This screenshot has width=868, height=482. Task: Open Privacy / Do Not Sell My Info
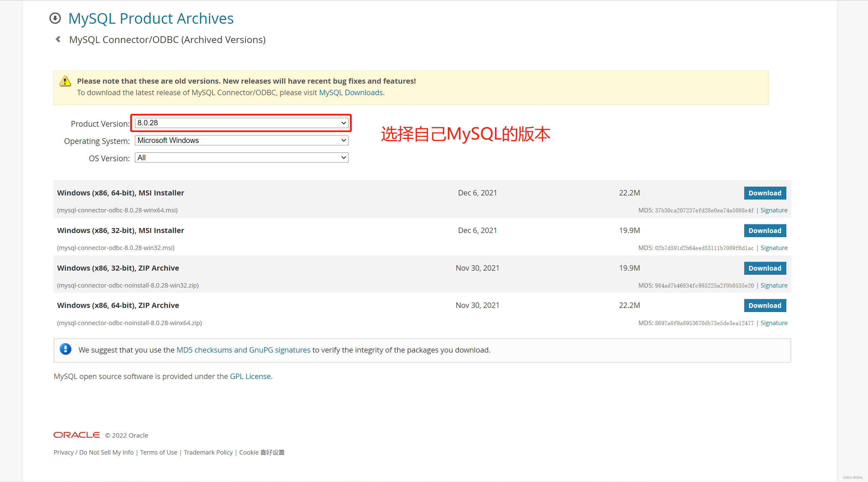pyautogui.click(x=94, y=452)
